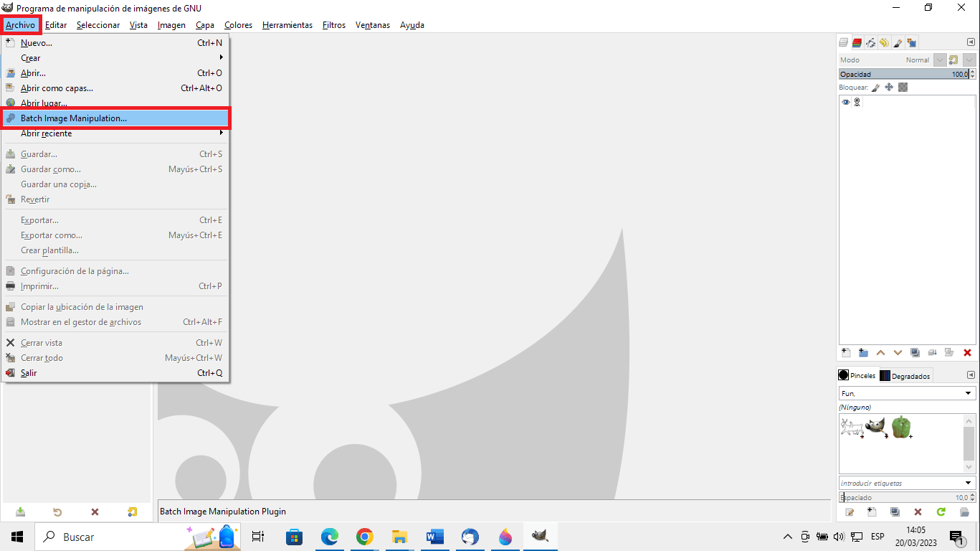Click the chain link column icon
The height and width of the screenshot is (551, 980).
(x=857, y=103)
